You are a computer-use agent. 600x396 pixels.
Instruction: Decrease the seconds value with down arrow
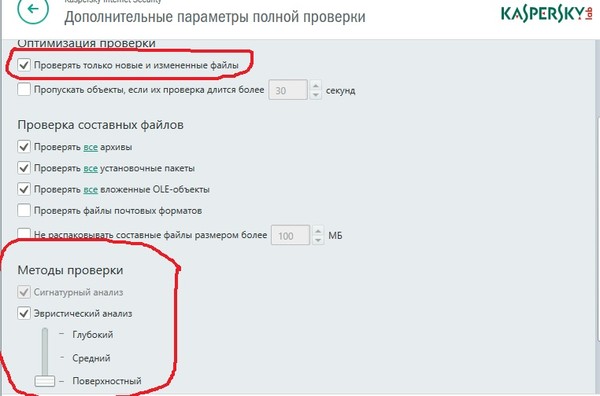pos(316,95)
